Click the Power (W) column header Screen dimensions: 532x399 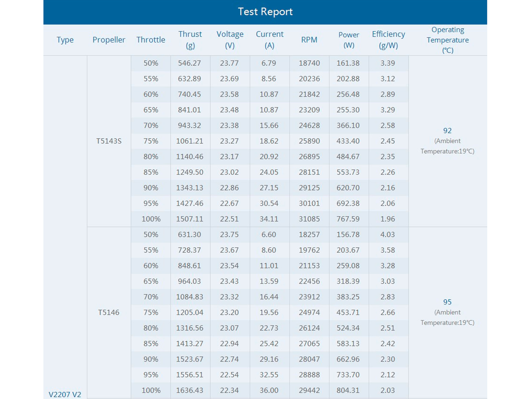pyautogui.click(x=349, y=40)
